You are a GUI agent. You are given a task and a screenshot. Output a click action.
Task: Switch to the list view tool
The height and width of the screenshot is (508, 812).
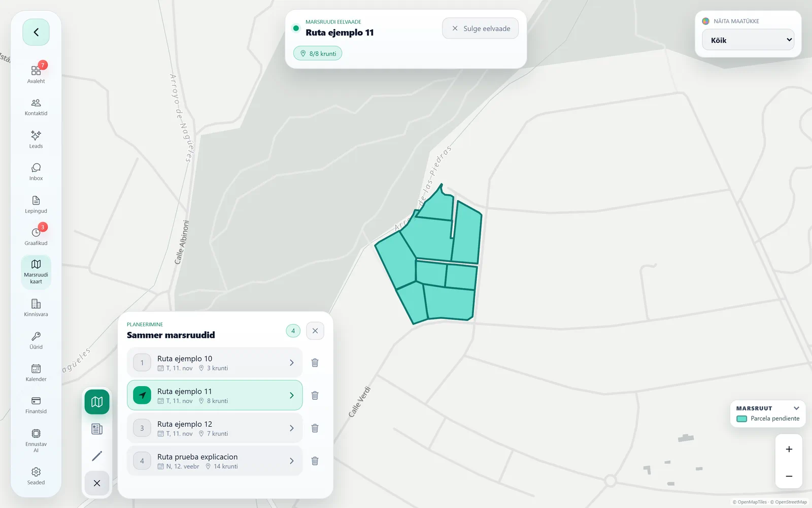pyautogui.click(x=97, y=429)
